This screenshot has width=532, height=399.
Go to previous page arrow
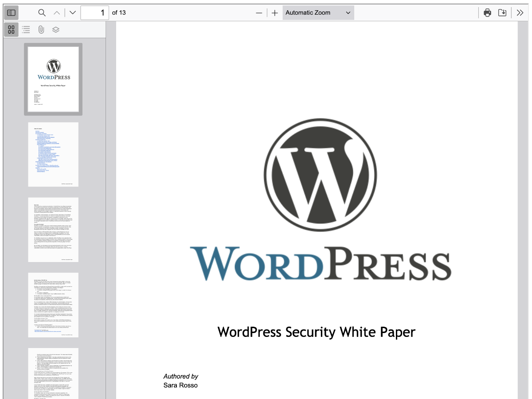pos(57,13)
